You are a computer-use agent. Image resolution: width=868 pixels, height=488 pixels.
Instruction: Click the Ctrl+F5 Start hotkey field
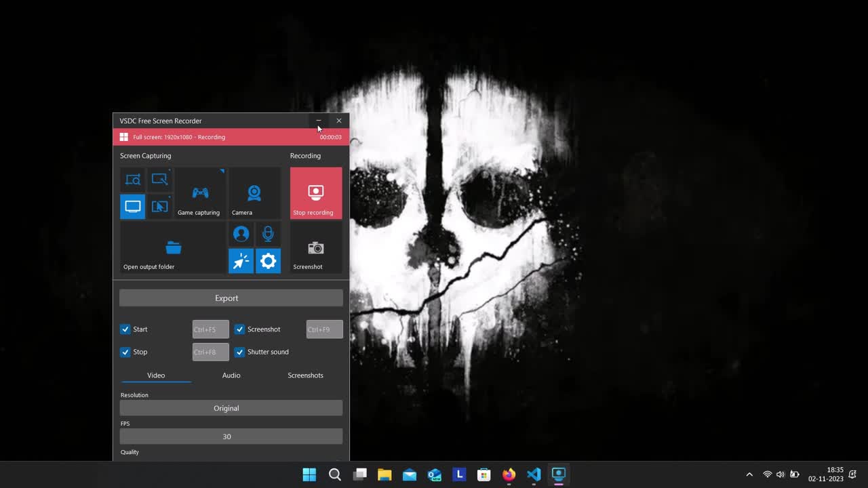(x=211, y=329)
